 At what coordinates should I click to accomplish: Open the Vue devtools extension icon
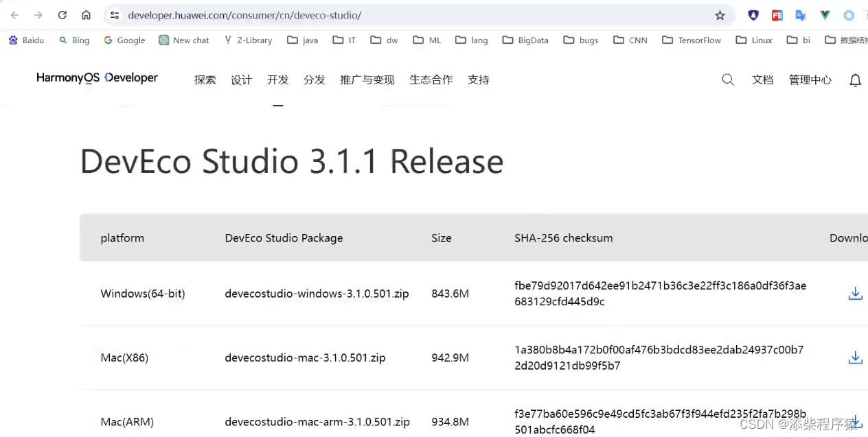coord(825,15)
